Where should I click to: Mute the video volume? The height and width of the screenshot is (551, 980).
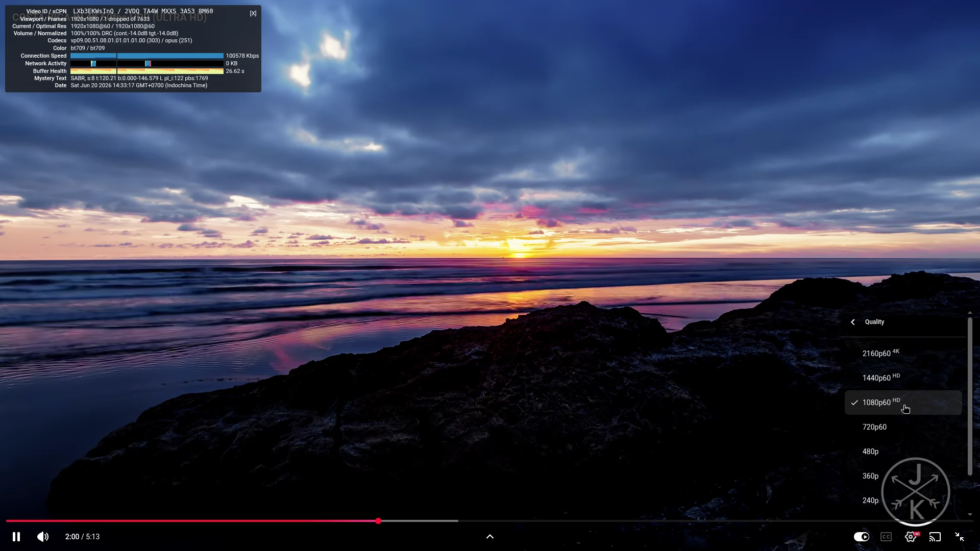(x=43, y=537)
